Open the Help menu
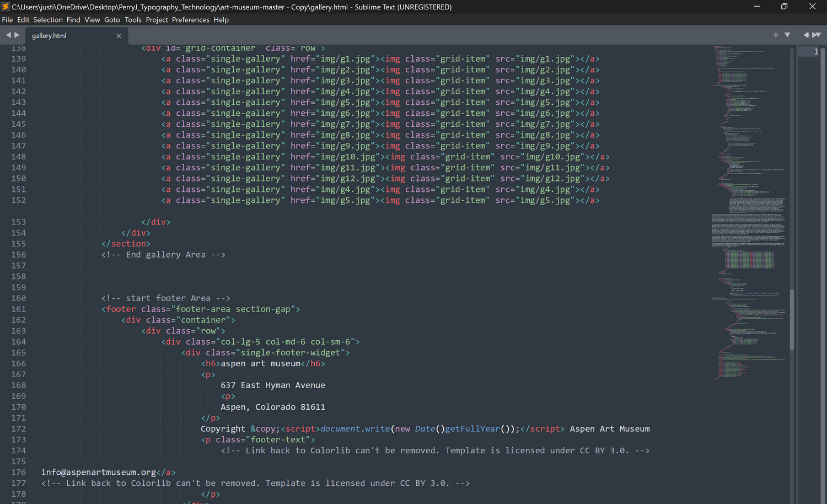Image resolution: width=827 pixels, height=504 pixels. pos(221,20)
